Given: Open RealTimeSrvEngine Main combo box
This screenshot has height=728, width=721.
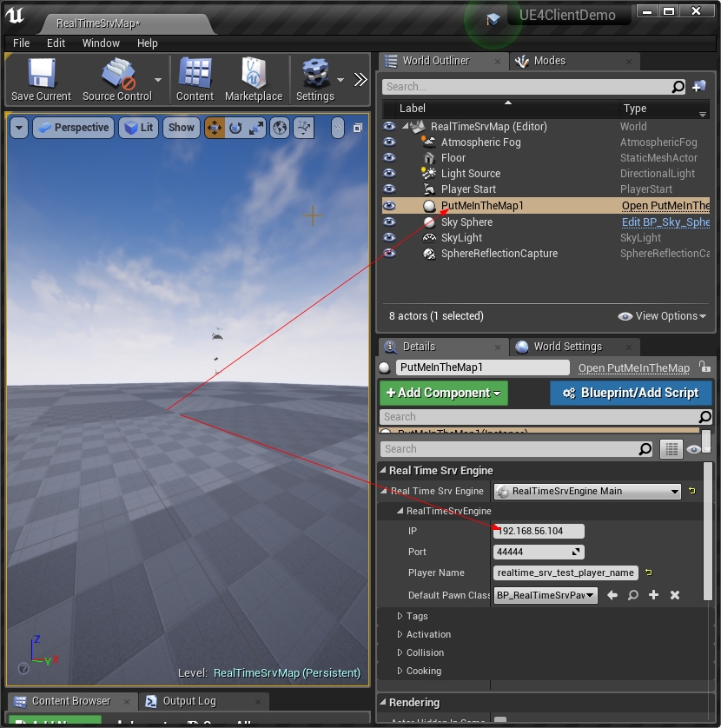Looking at the screenshot, I should coord(587,491).
